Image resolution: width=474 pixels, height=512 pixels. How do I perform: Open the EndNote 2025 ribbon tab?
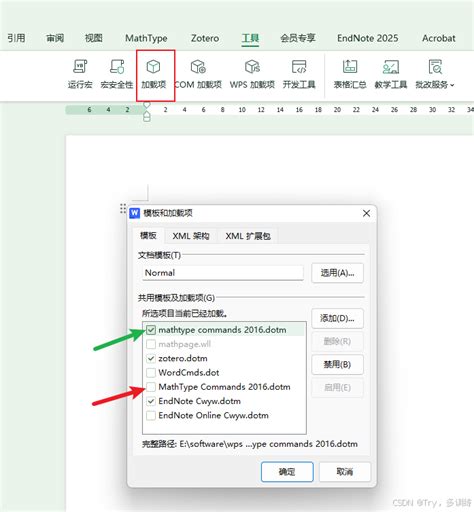coord(367,38)
